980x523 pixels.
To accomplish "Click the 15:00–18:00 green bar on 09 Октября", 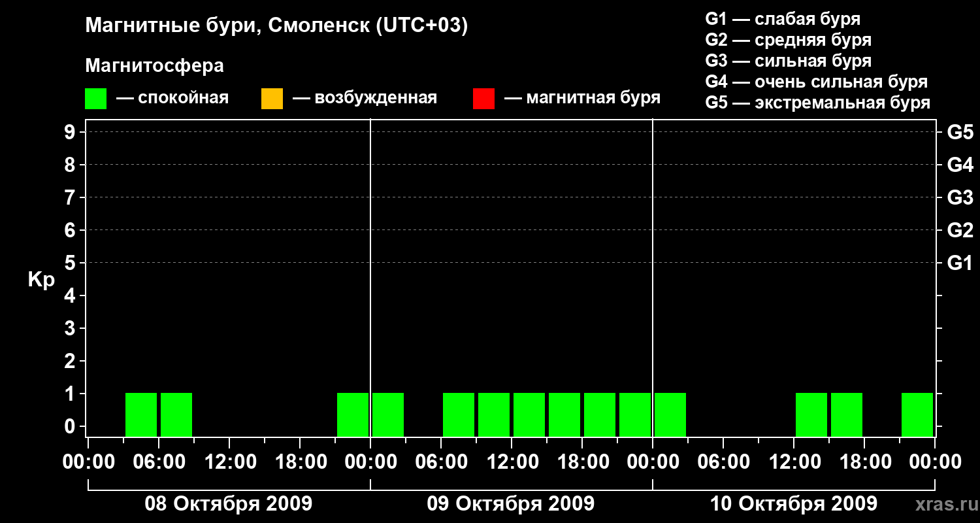I will tap(564, 414).
